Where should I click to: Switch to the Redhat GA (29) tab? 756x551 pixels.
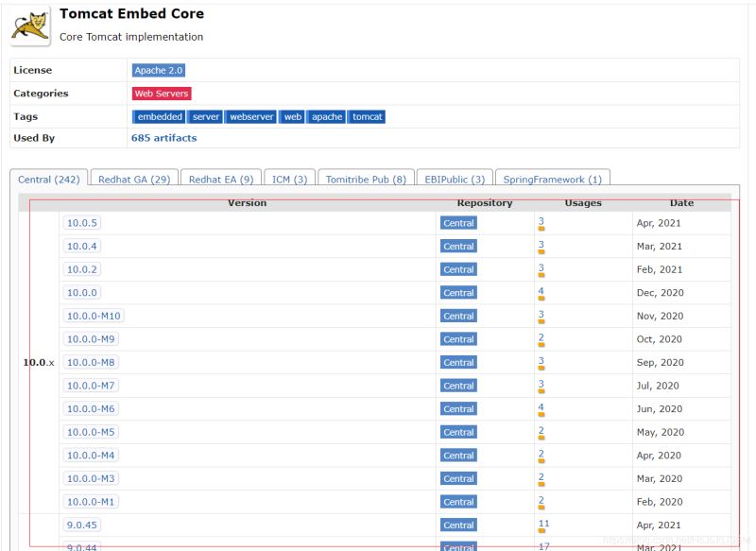coord(134,180)
